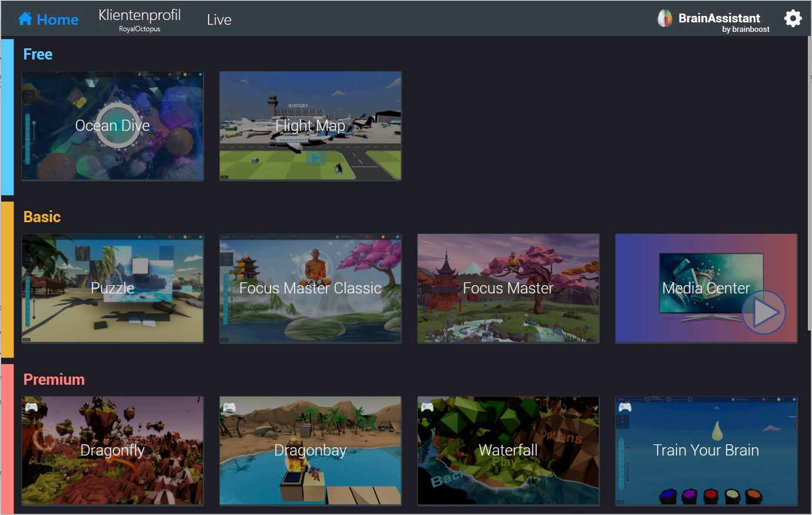
Task: Open the Focus Master game tile
Action: pyautogui.click(x=508, y=288)
